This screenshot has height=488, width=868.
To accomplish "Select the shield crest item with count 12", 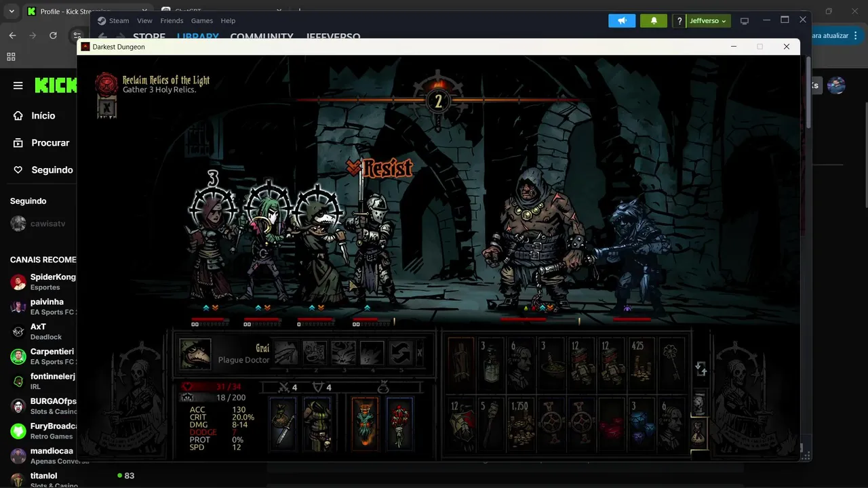I will pos(461,425).
